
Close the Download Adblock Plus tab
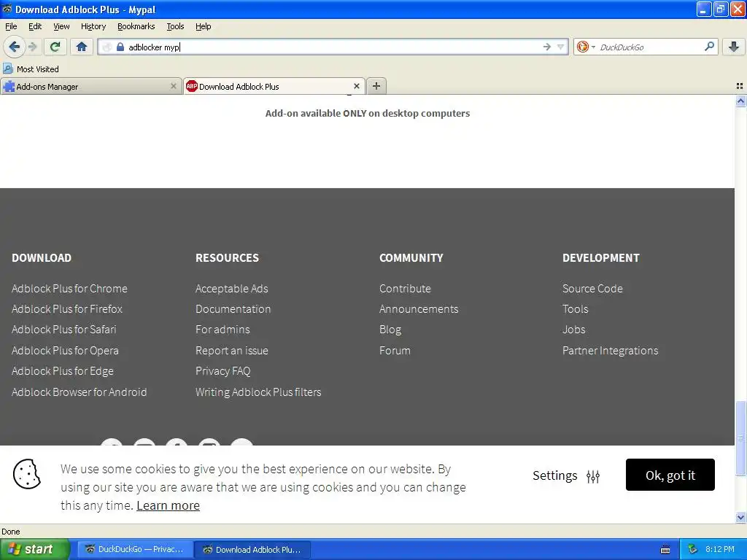coord(356,86)
